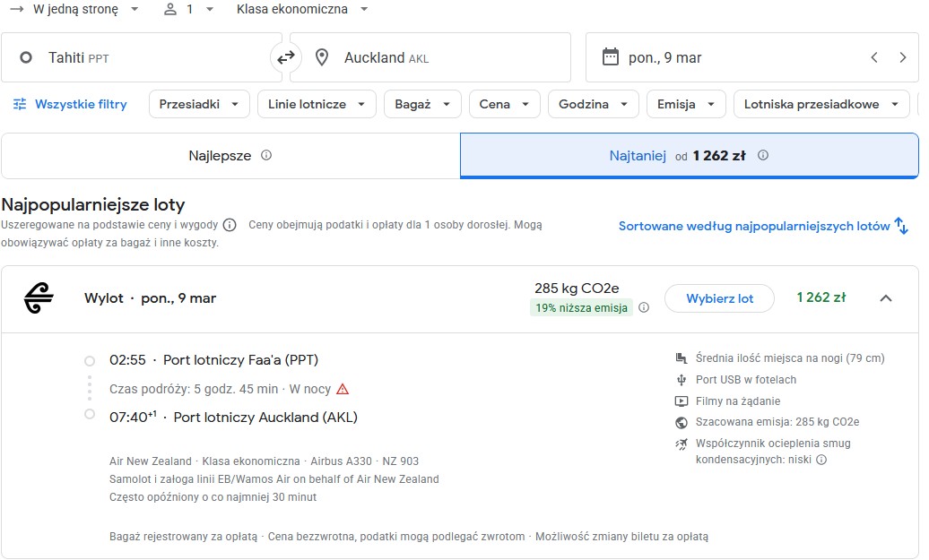The height and width of the screenshot is (560, 929).
Task: Click the sort arrows icon
Action: (901, 226)
